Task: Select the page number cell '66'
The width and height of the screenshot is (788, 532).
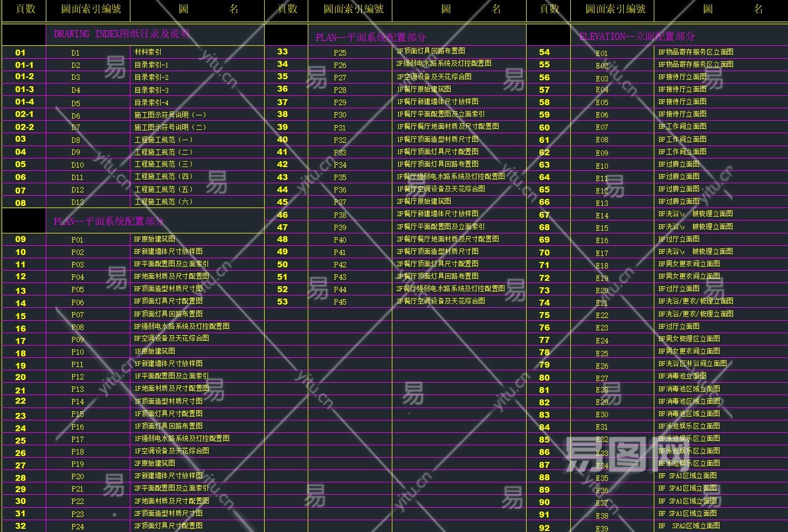Action: (x=544, y=202)
